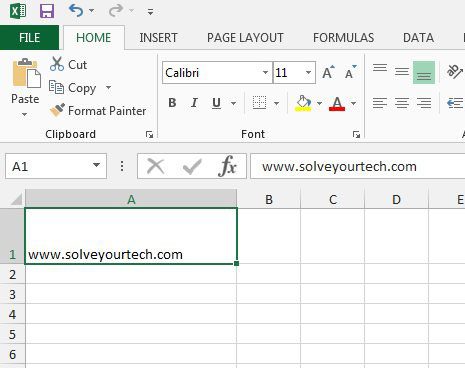Copy the selected cell

(73, 88)
